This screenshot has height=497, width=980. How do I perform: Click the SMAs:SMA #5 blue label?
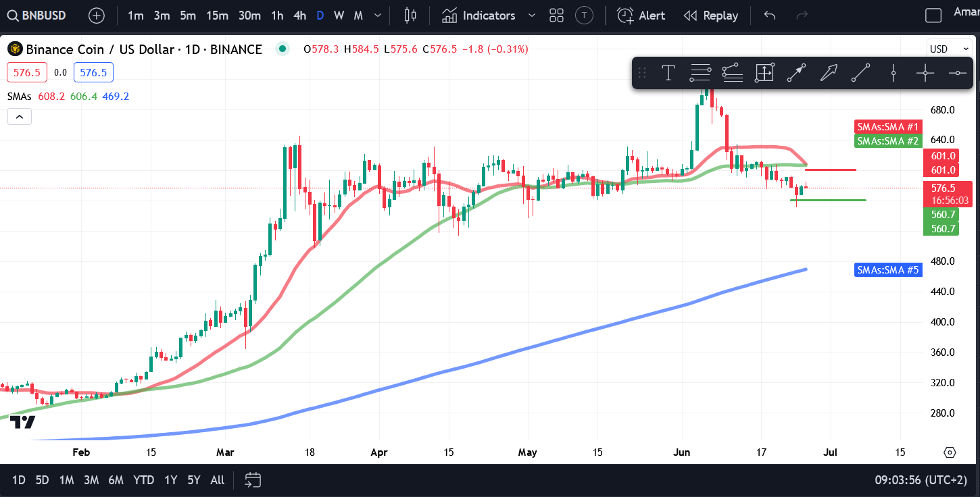pyautogui.click(x=887, y=270)
